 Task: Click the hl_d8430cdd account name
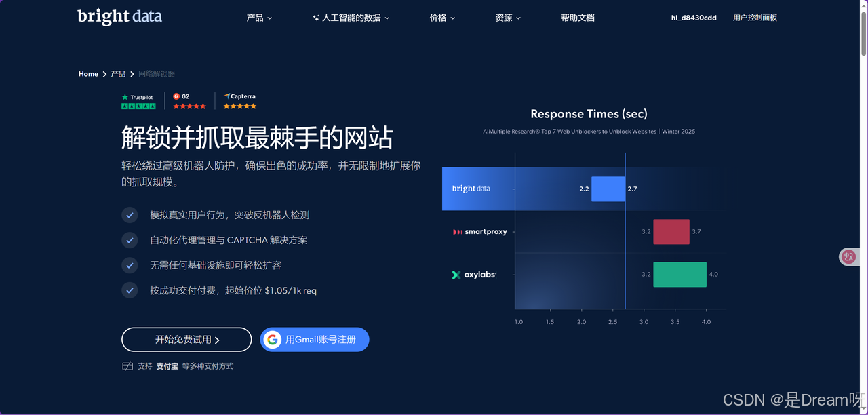click(x=694, y=18)
